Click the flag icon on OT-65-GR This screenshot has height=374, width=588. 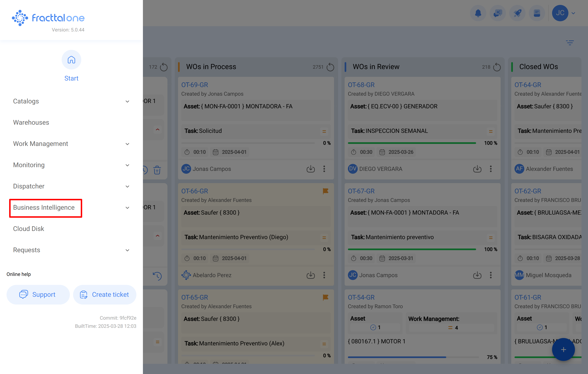point(325,297)
